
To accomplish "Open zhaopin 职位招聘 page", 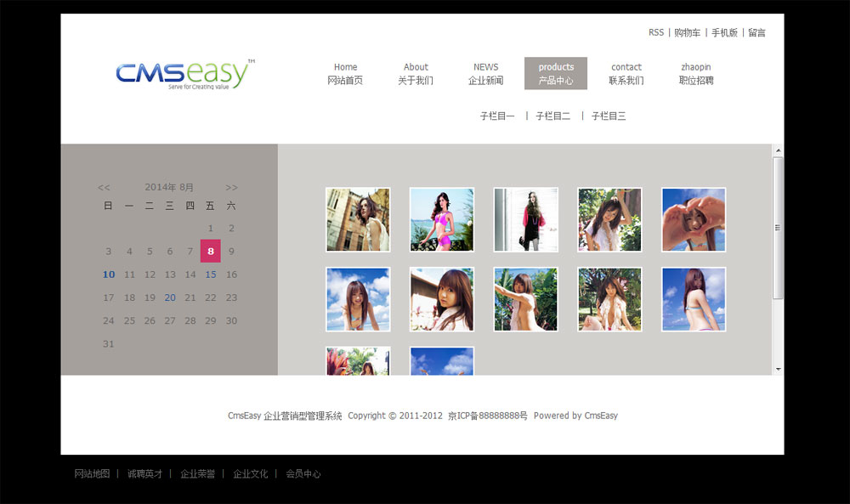I will coord(696,74).
